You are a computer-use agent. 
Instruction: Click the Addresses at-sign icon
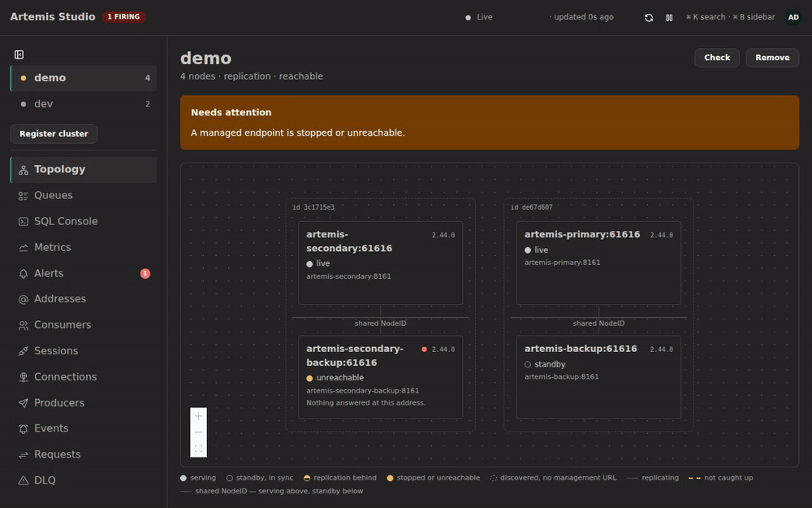(x=24, y=300)
